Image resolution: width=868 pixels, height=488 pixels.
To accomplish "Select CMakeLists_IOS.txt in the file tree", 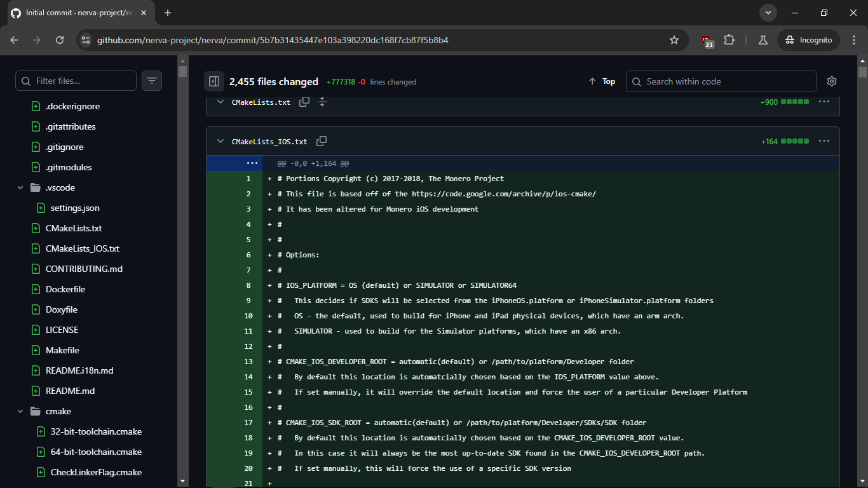I will tap(83, 248).
